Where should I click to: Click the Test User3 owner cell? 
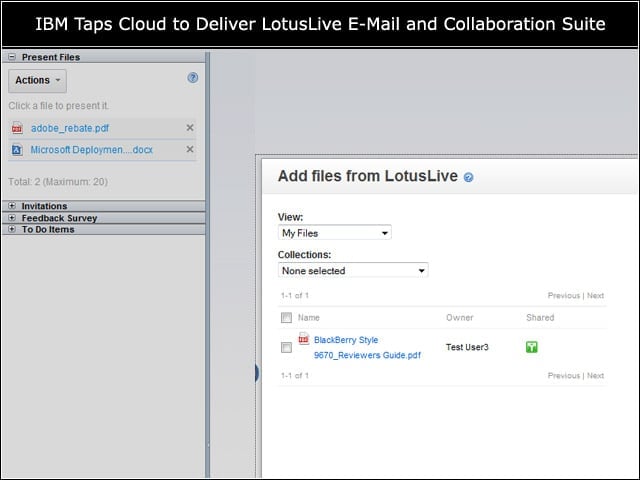[467, 347]
